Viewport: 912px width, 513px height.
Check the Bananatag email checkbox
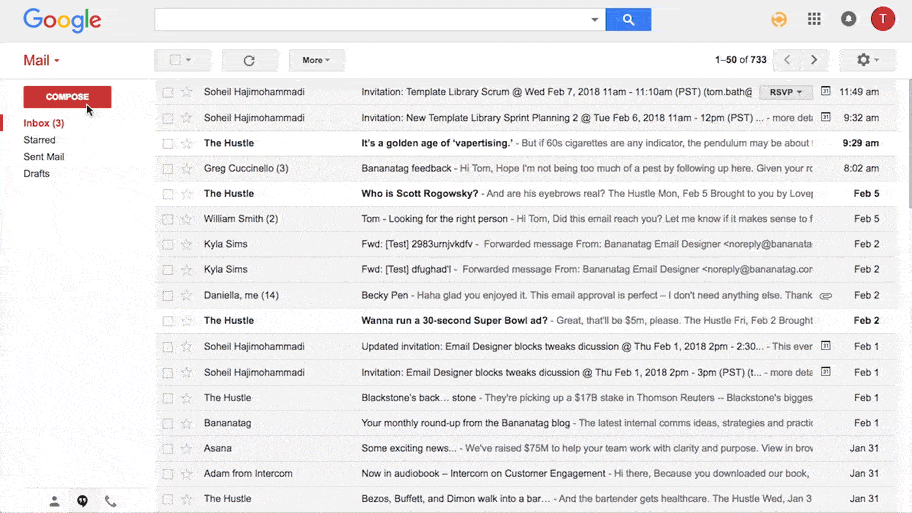coord(168,423)
